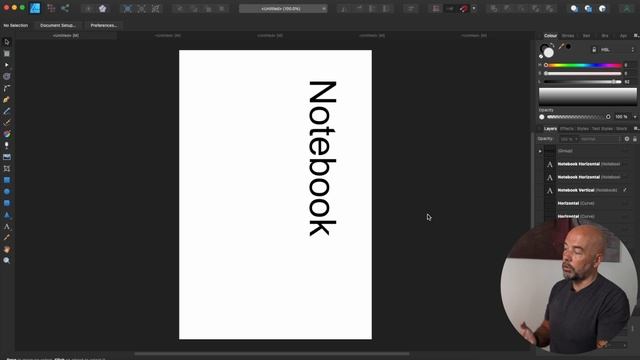The width and height of the screenshot is (640, 360).
Task: Select the Artboard tool
Action: click(7, 53)
